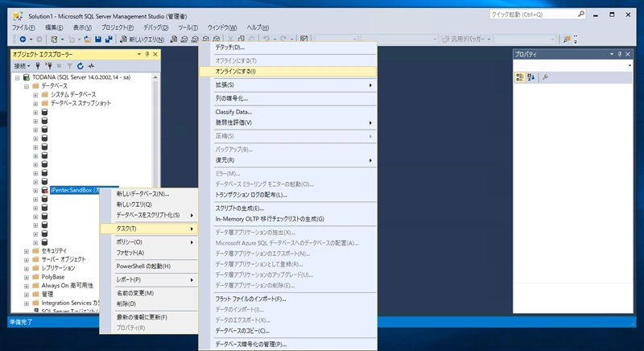Click the toolbar options overflow arrow
Screen dimensions: 644x351
(x=576, y=39)
